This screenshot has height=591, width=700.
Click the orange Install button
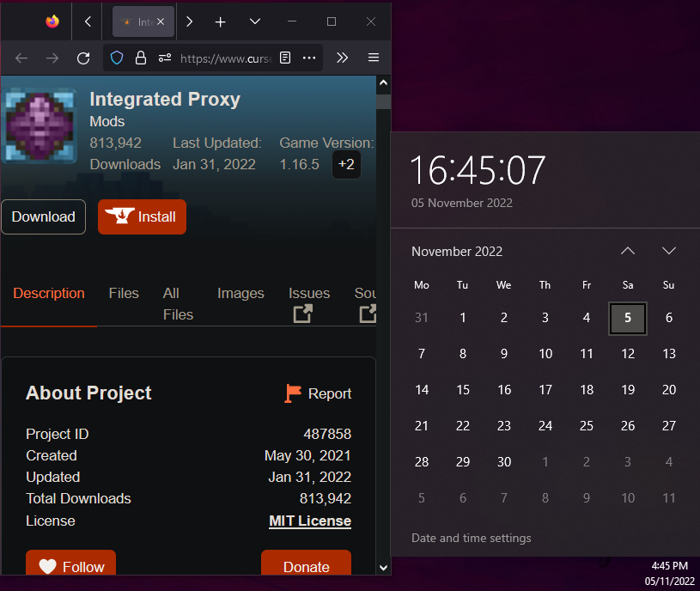142,216
